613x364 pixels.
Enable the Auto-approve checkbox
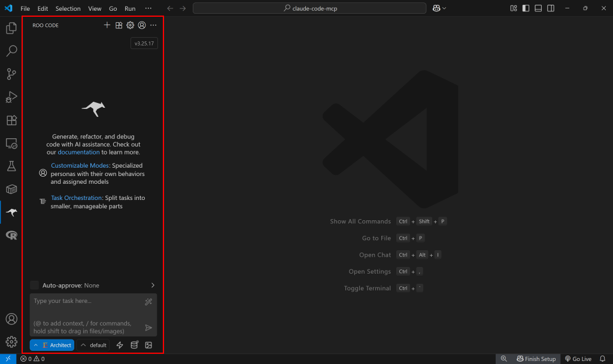(34, 286)
